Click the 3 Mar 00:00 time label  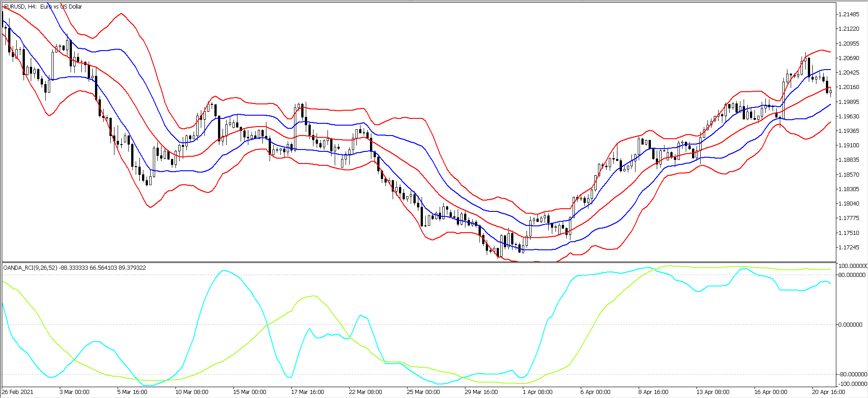(75, 392)
